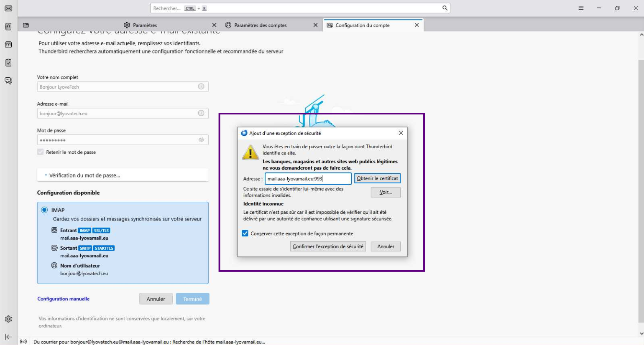Close the Paramètres tab
This screenshot has height=345, width=644.
[x=214, y=25]
